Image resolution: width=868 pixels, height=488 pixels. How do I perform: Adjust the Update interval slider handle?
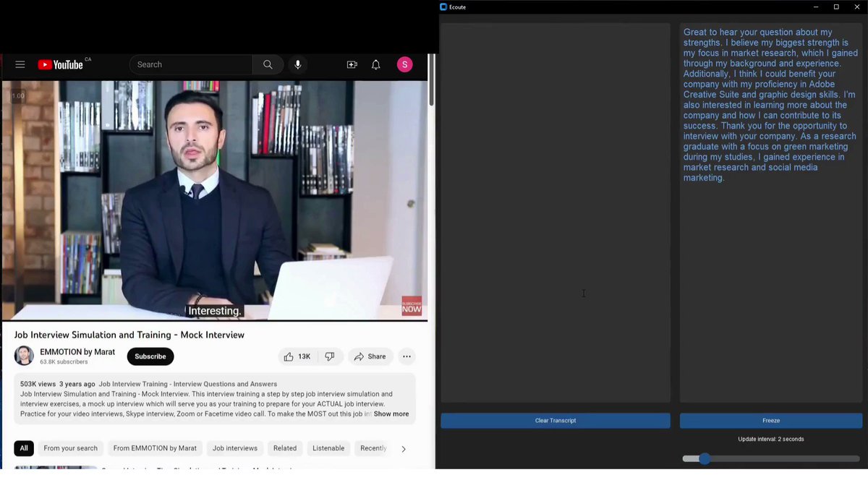point(705,458)
